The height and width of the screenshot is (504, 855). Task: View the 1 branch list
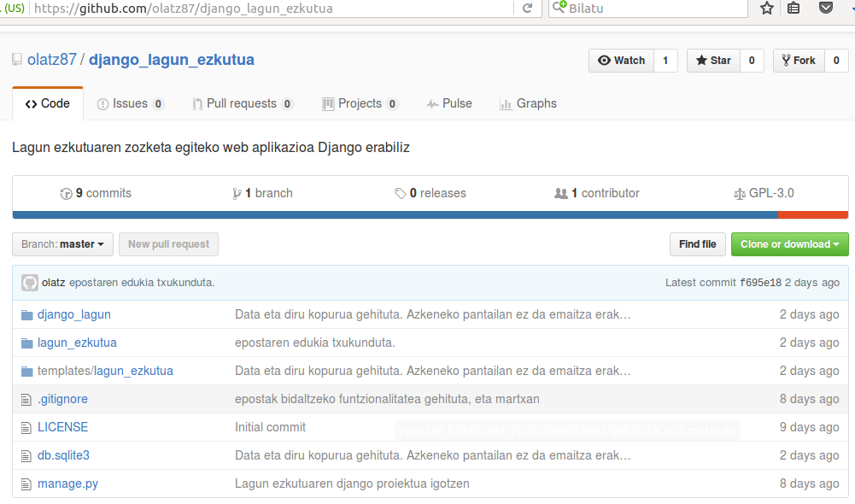point(262,194)
